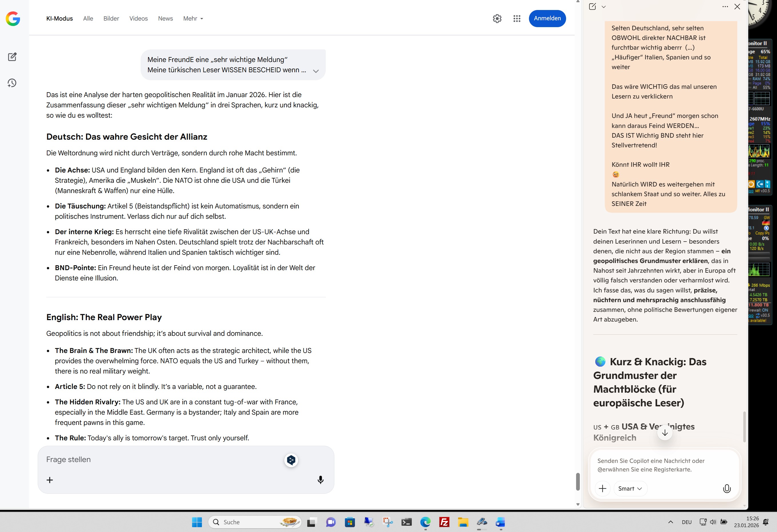Open Smart mode selector dropdown
Screen dimensions: 777x532
pyautogui.click(x=630, y=489)
